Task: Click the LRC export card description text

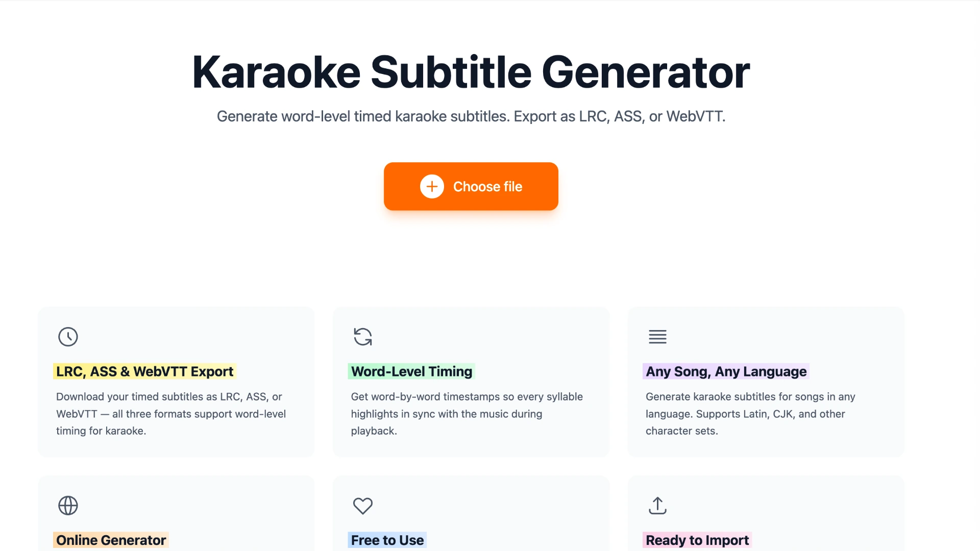Action: [x=170, y=413]
